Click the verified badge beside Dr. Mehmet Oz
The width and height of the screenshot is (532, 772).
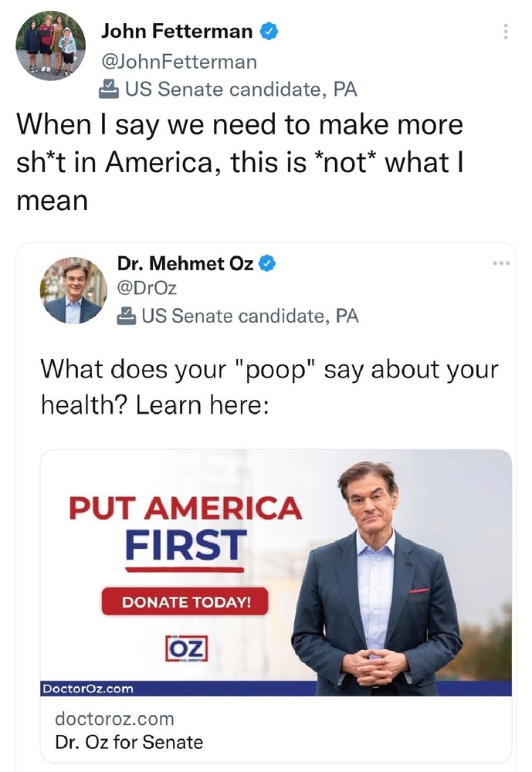tap(267, 263)
